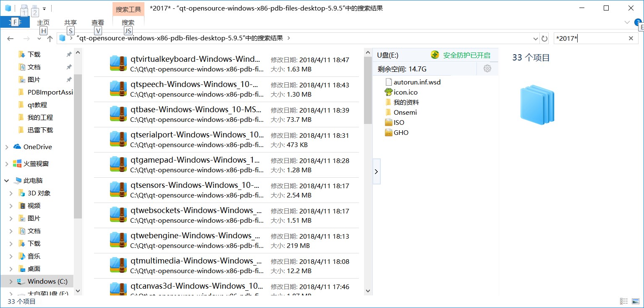Screen dimensions: 644x308
Task: Expand the 视频 tree node
Action: [x=11, y=206]
